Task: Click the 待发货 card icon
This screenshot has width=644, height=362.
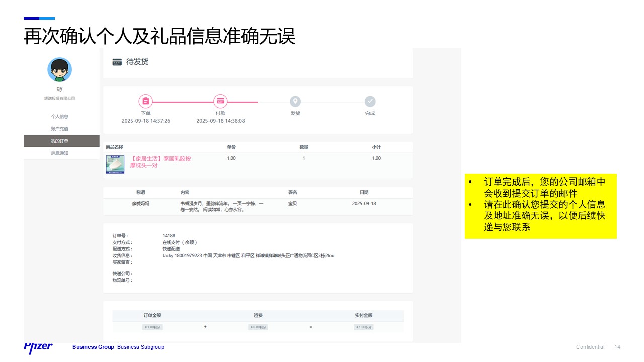Action: tap(117, 62)
